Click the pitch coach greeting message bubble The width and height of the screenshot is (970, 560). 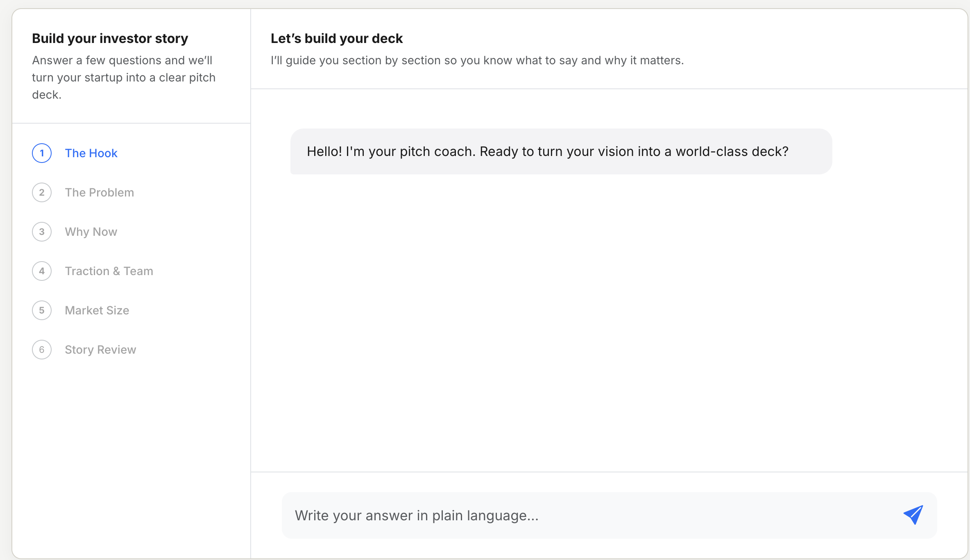click(561, 151)
